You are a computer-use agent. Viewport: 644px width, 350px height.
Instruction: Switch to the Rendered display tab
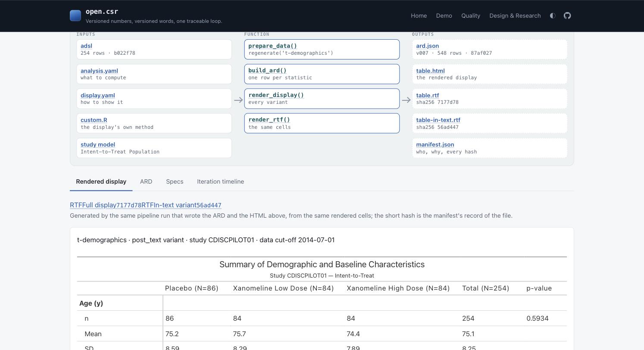click(101, 181)
